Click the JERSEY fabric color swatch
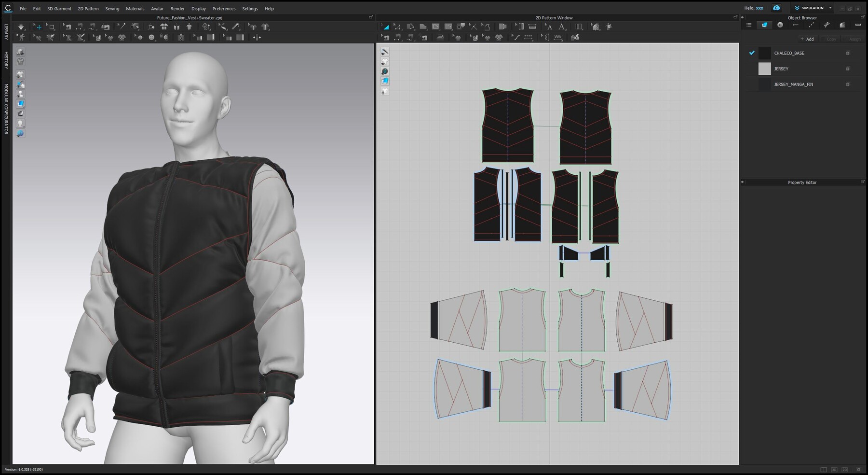 pyautogui.click(x=764, y=69)
